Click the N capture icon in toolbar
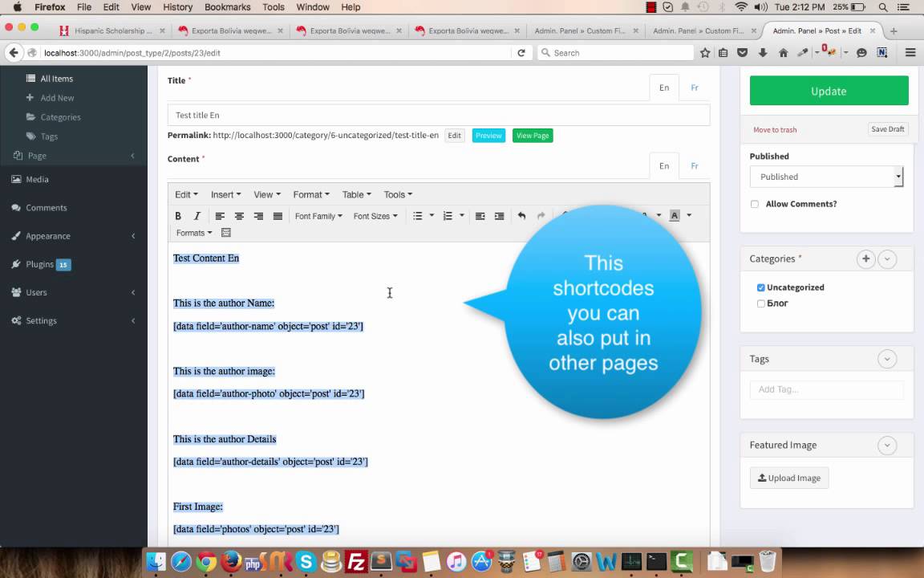 pyautogui.click(x=882, y=52)
